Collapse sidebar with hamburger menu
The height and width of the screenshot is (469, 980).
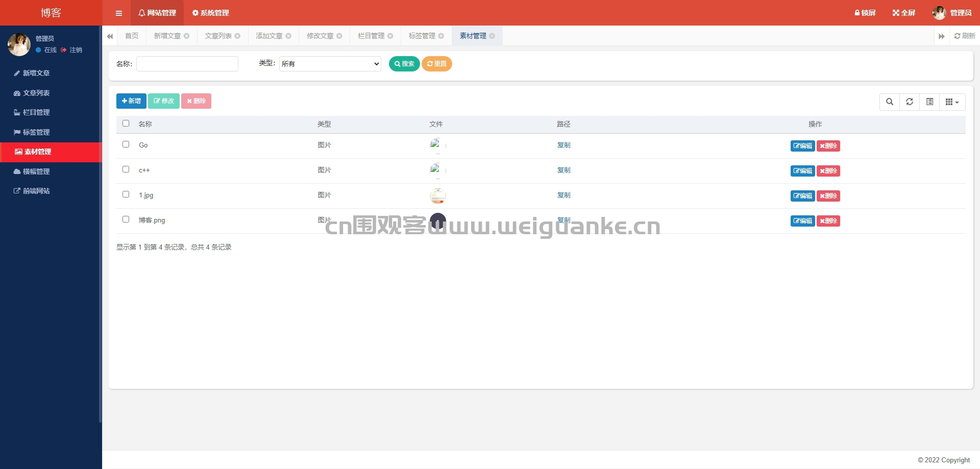[x=118, y=13]
